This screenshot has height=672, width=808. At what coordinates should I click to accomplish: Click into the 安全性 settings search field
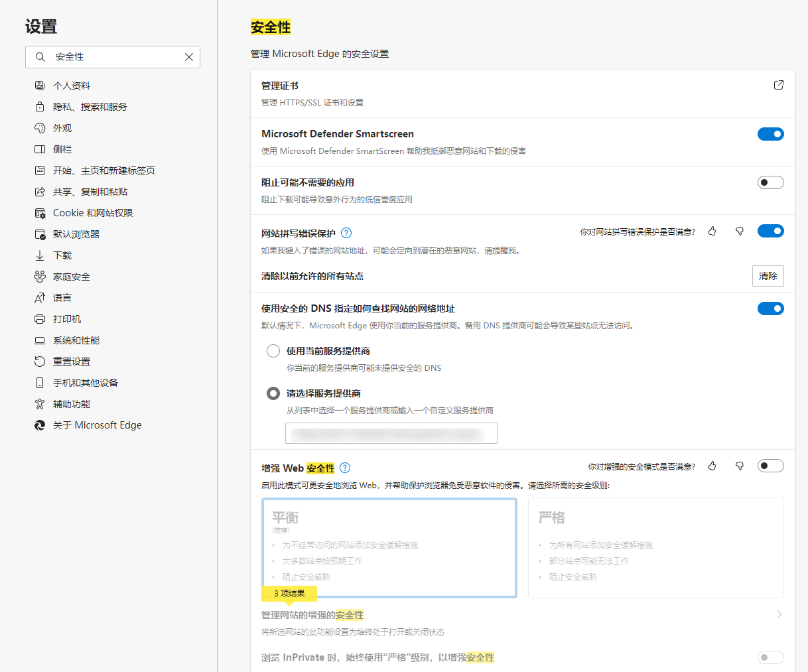(x=113, y=57)
